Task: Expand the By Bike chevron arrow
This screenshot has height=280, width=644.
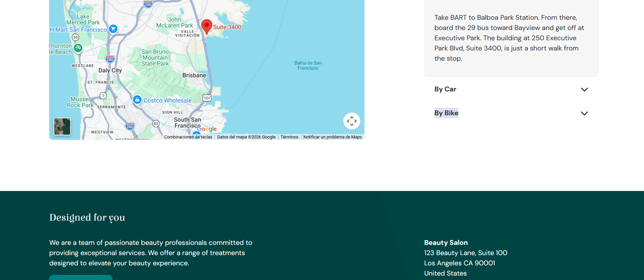Action: pos(584,113)
